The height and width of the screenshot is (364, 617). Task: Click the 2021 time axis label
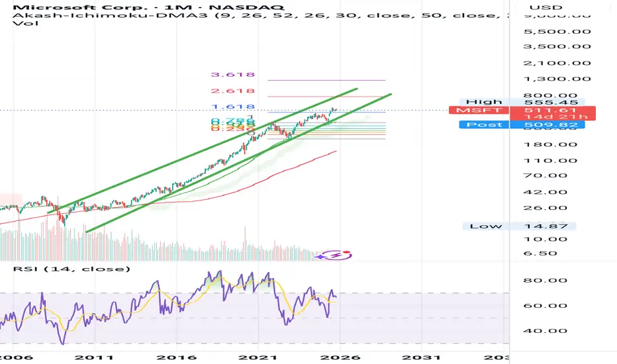point(259,357)
